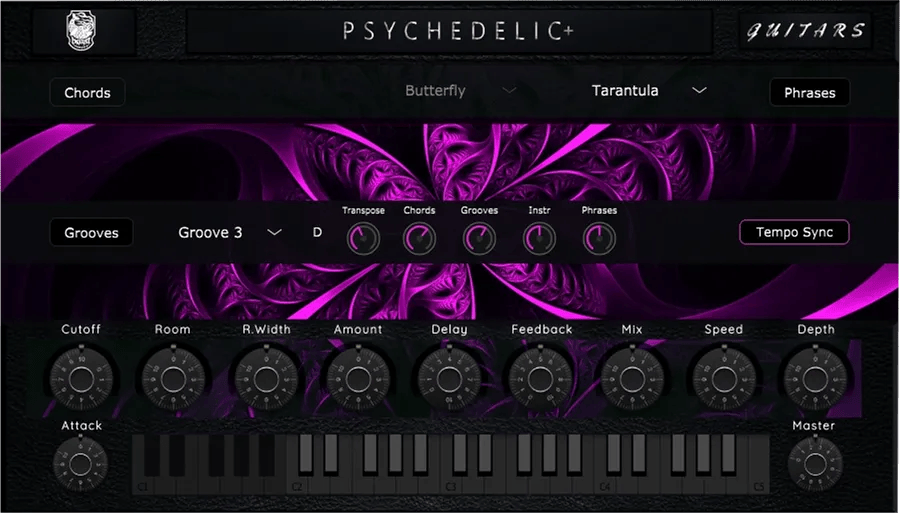Click the R.Width dial
The width and height of the screenshot is (900, 513).
point(266,378)
